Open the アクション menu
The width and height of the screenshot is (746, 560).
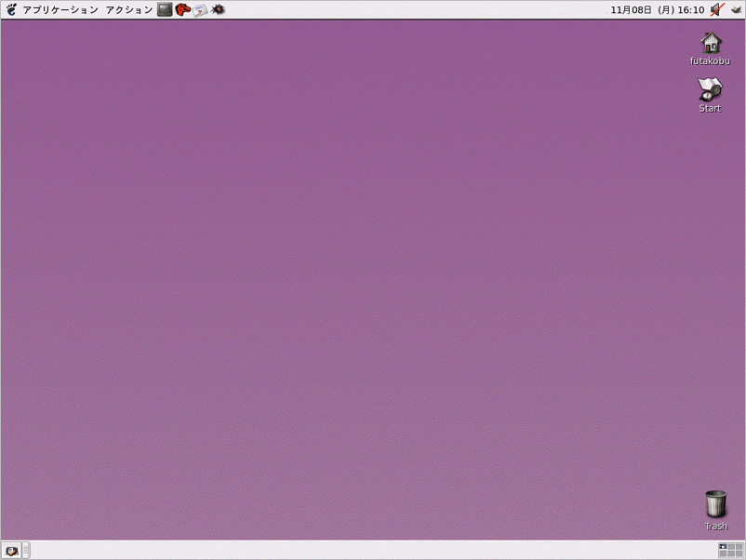[x=129, y=9]
